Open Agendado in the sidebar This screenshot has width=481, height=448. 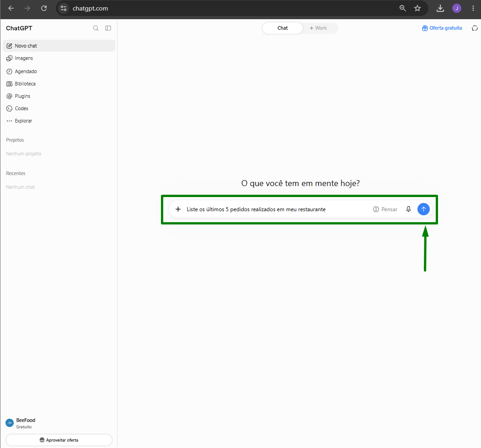pos(59,71)
